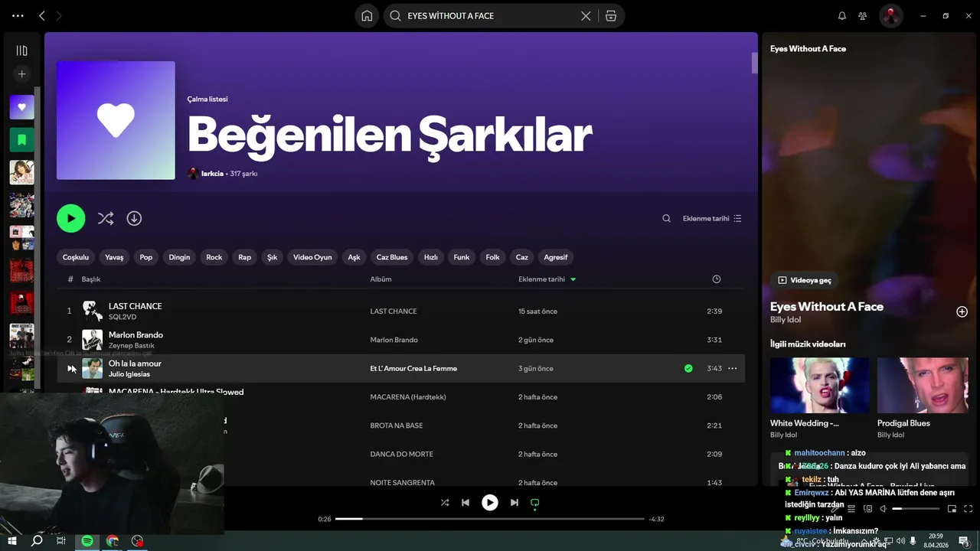Viewport: 980px width, 551px height.
Task: Open the profile avatar menu
Action: pos(890,15)
